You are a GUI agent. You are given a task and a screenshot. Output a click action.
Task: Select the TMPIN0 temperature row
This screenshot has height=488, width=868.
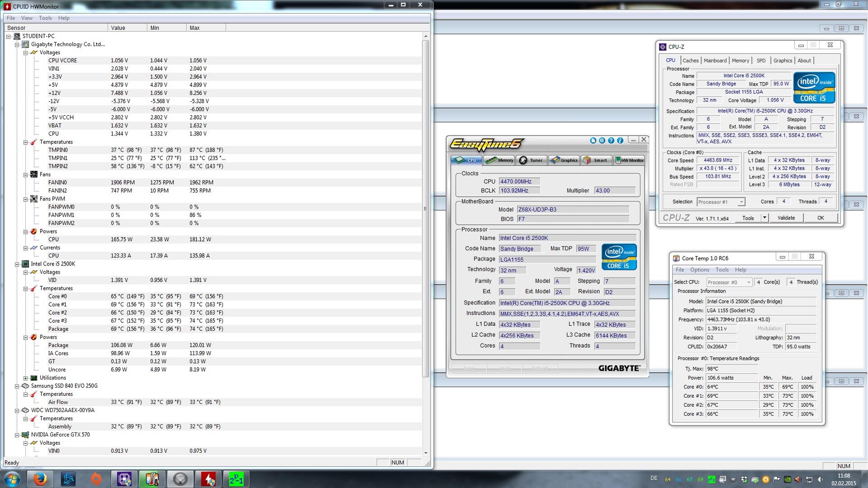coord(213,150)
